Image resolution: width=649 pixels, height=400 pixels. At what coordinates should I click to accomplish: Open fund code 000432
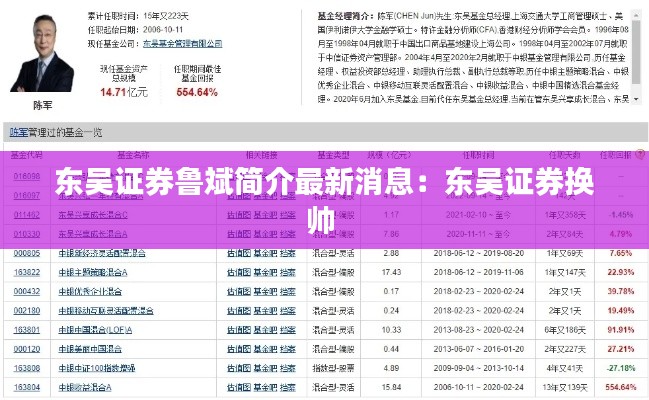(x=27, y=291)
